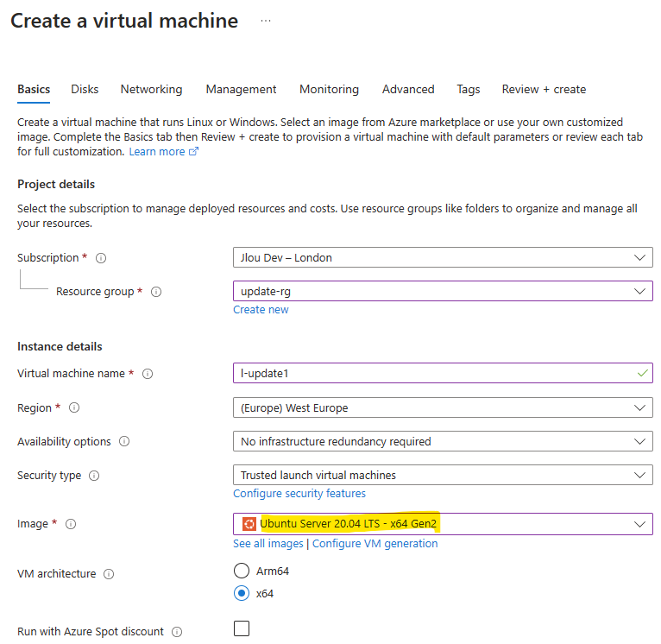
Task: Show info tooltip for Azure Spot discount
Action: point(177,632)
